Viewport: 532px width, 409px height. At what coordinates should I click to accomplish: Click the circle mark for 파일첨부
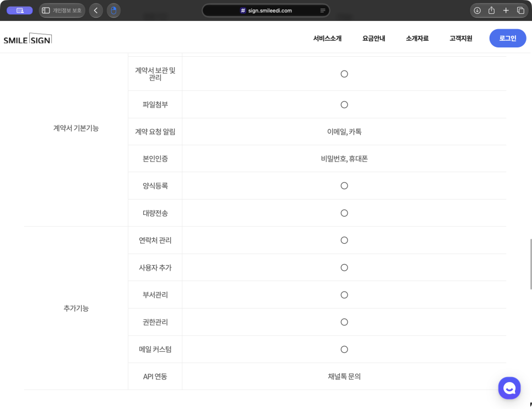tap(344, 105)
